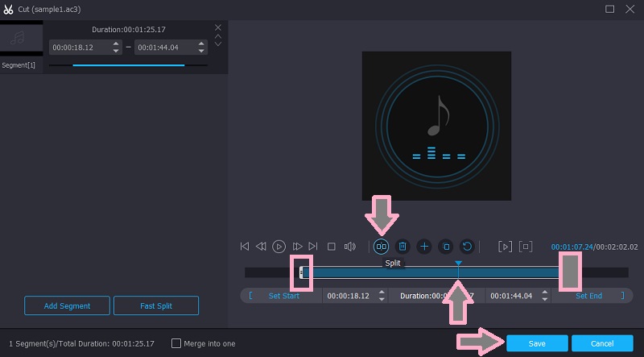Enable the Merge into one checkbox
The height and width of the screenshot is (357, 644).
[x=177, y=343]
